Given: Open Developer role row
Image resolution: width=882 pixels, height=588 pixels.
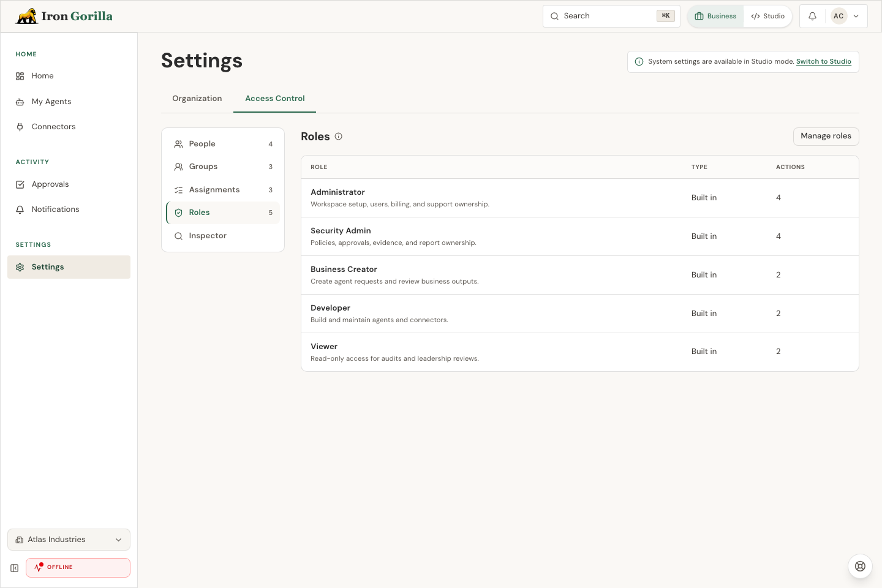Looking at the screenshot, I should pos(580,314).
